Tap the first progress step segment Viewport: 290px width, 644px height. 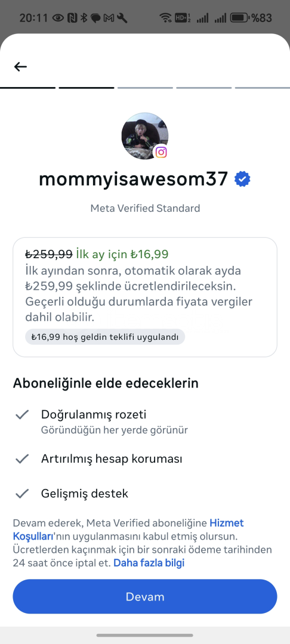click(27, 88)
